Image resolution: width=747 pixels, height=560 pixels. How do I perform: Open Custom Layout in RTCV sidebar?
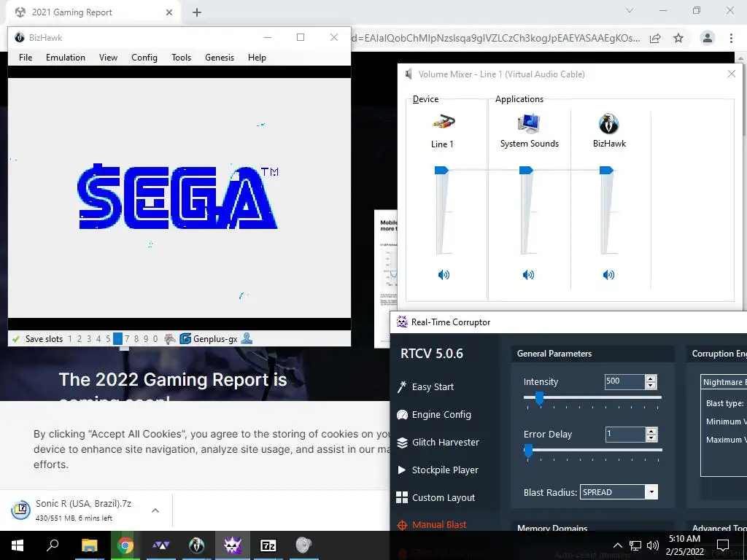[x=436, y=497]
